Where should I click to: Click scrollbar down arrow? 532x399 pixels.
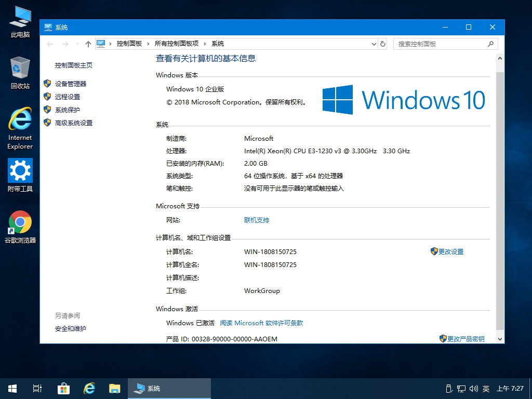click(x=500, y=339)
